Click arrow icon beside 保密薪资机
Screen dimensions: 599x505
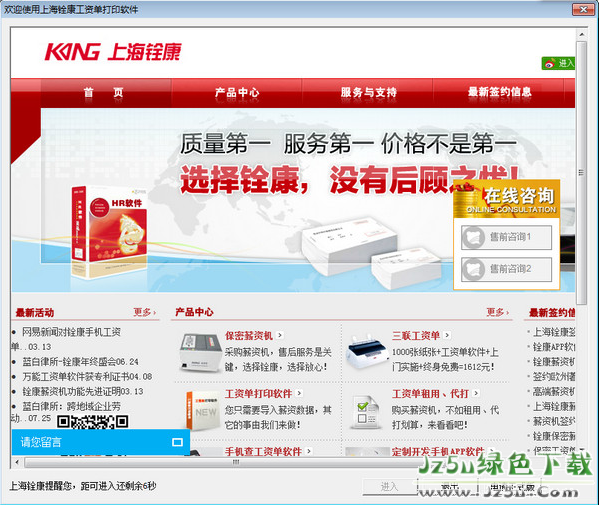[x=280, y=335]
